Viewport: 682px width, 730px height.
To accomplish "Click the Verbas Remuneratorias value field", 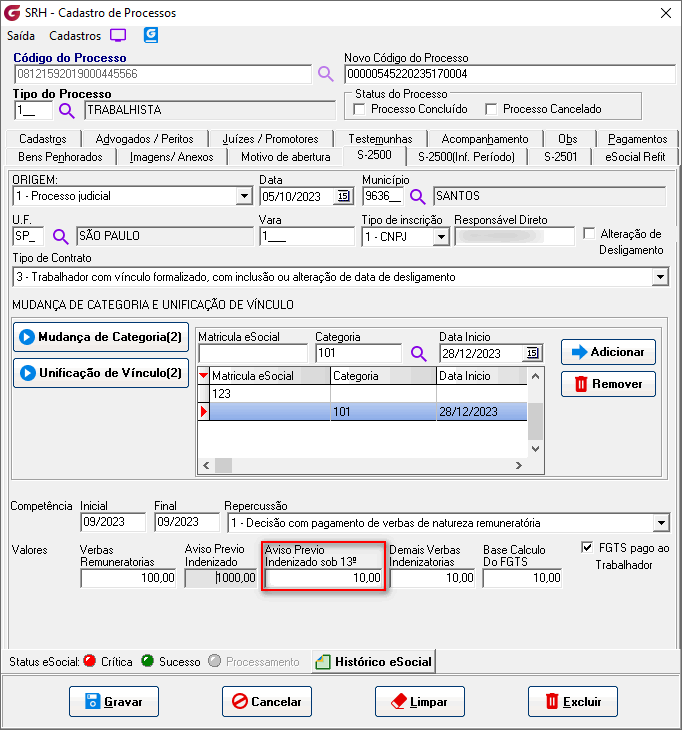I will coord(127,577).
